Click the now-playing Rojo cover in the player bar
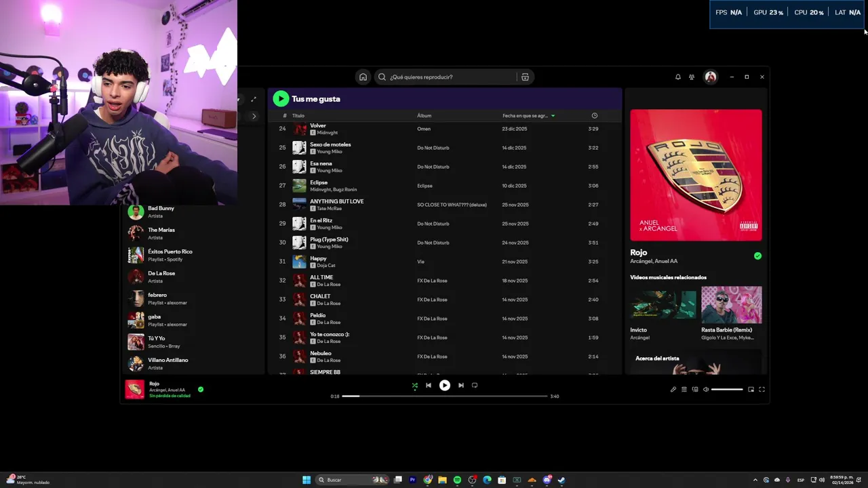 [x=135, y=389]
